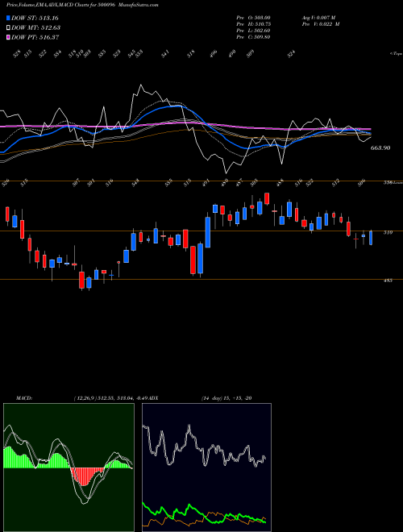Viewport: 403px width, 532px height.
Task: Click the 663.90 label on EMA chart
Action: tap(380, 148)
